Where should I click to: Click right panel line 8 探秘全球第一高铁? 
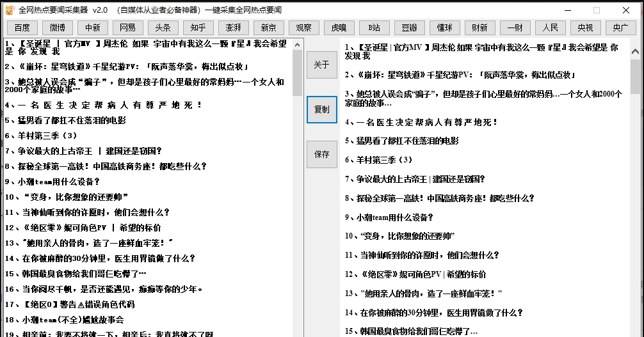(x=440, y=198)
